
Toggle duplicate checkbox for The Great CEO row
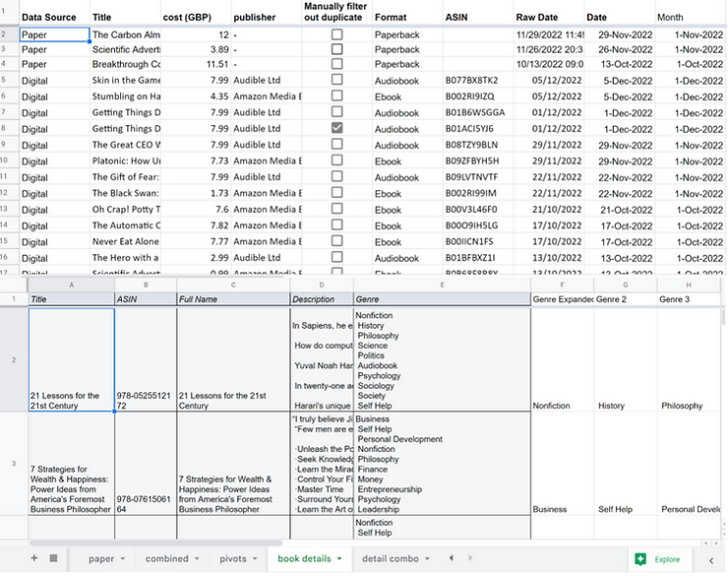[337, 145]
